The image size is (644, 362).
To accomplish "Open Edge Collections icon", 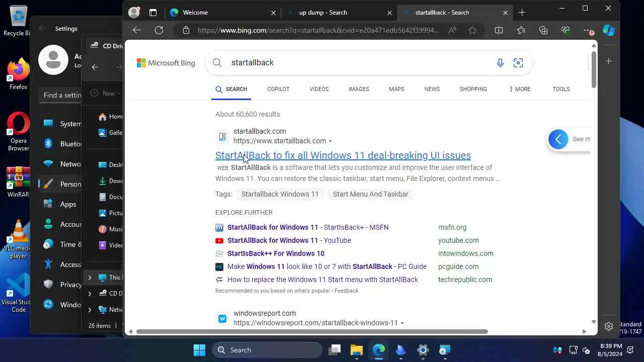I will [x=543, y=30].
